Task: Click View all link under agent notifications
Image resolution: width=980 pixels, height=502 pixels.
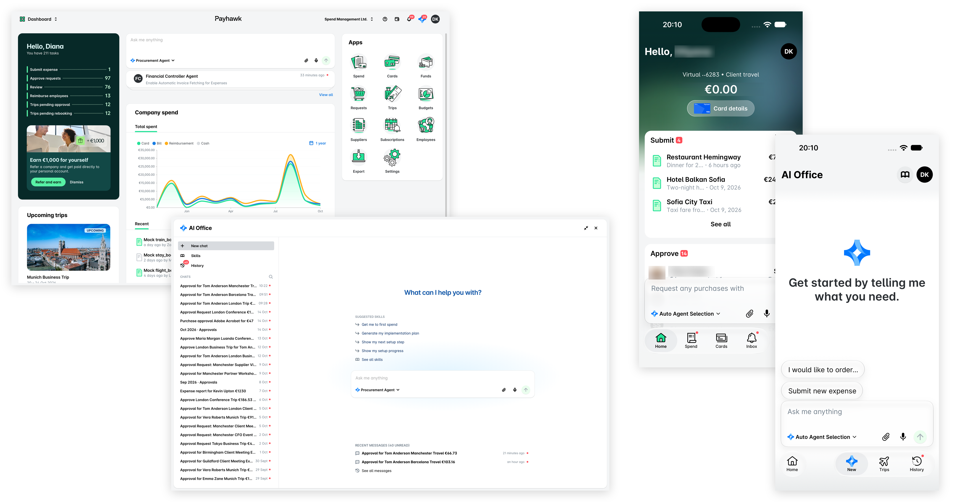Action: click(x=326, y=95)
